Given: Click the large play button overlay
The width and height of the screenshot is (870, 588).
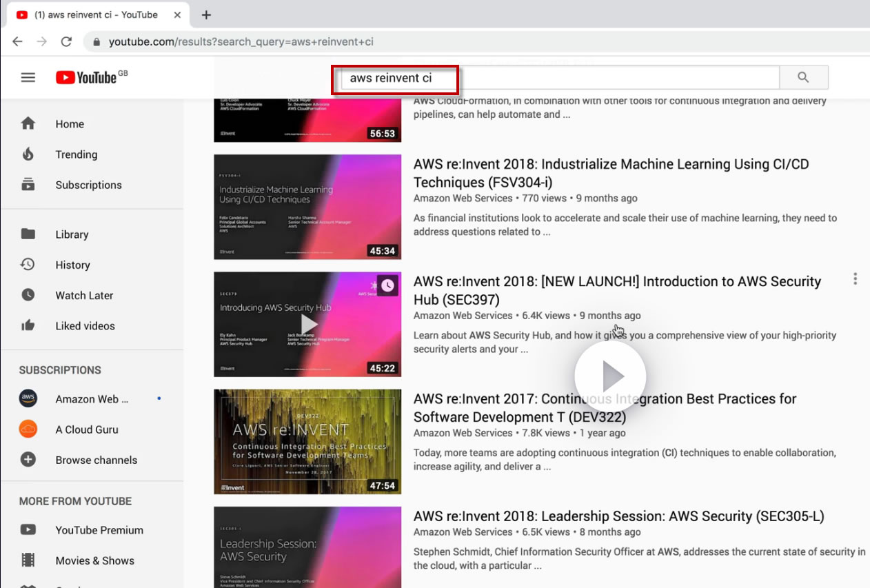Looking at the screenshot, I should click(x=610, y=376).
